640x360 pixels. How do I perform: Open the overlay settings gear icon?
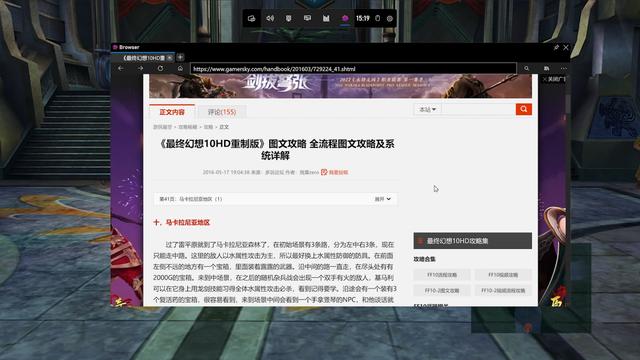point(390,18)
